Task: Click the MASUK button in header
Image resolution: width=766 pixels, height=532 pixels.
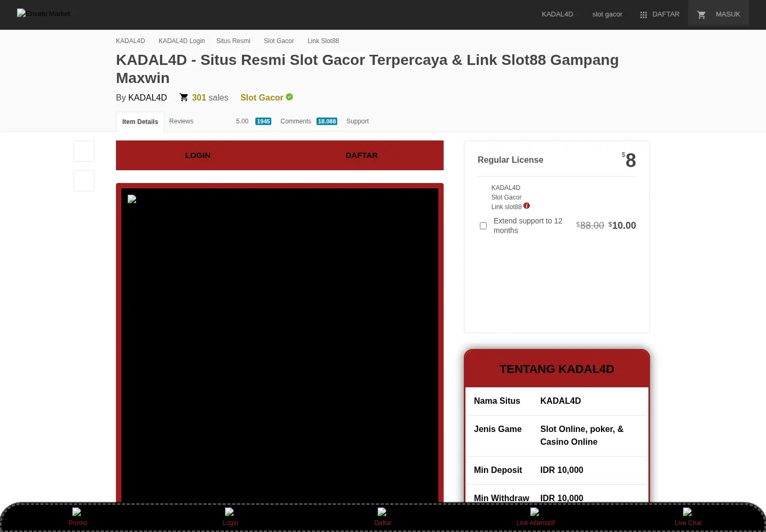Action: (x=719, y=14)
